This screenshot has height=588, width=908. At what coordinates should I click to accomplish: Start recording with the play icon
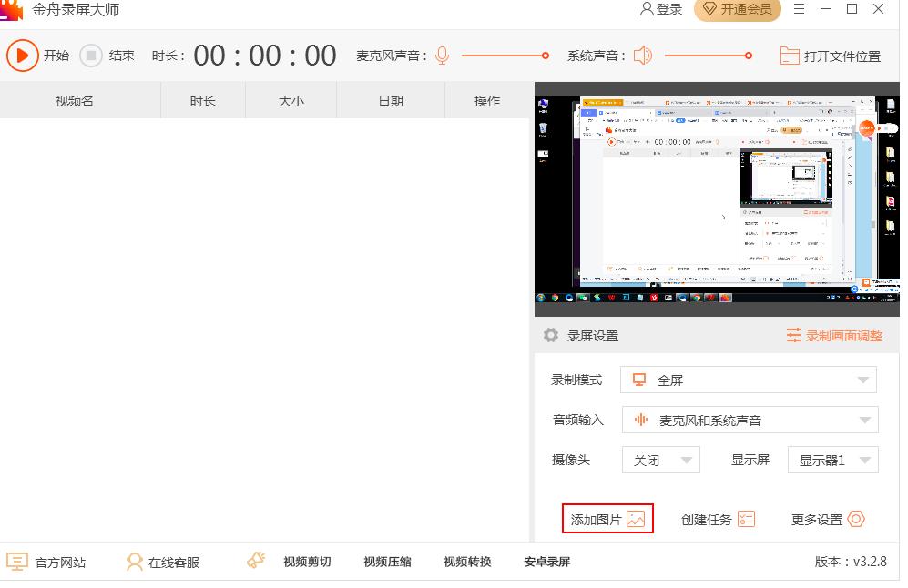(22, 56)
